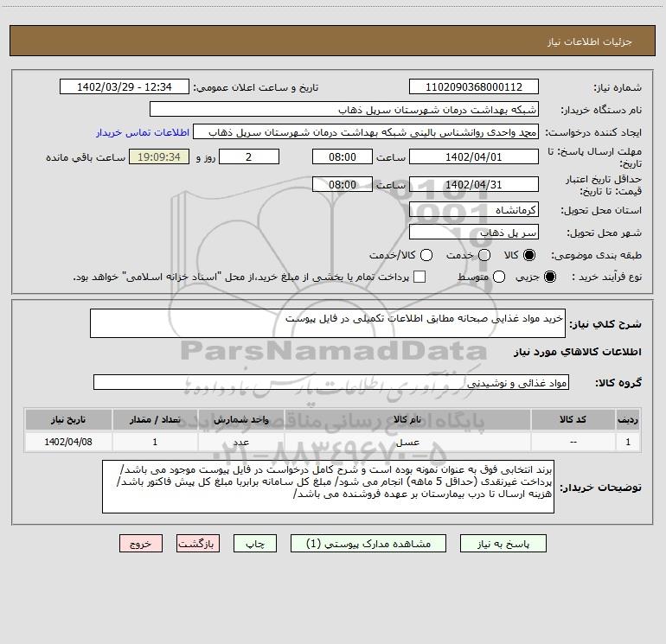The height and width of the screenshot is (644, 666).
Task: Choose the متوسط purchase process option
Action: pos(499,277)
